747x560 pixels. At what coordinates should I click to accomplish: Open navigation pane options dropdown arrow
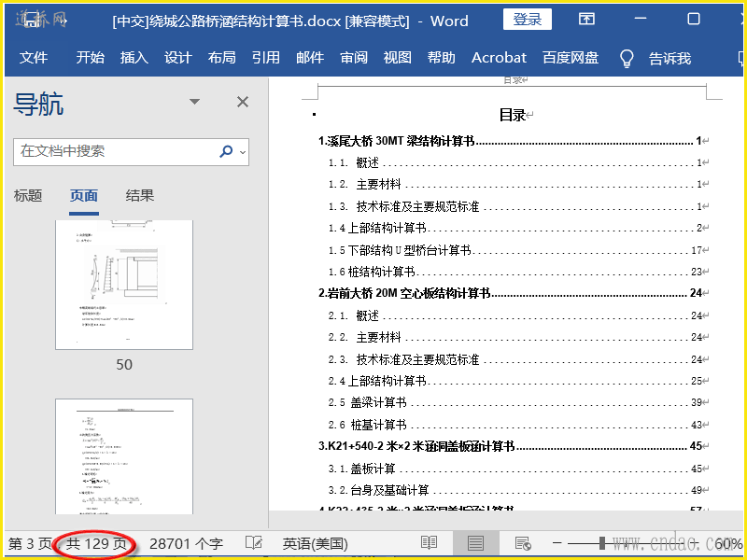(x=194, y=102)
